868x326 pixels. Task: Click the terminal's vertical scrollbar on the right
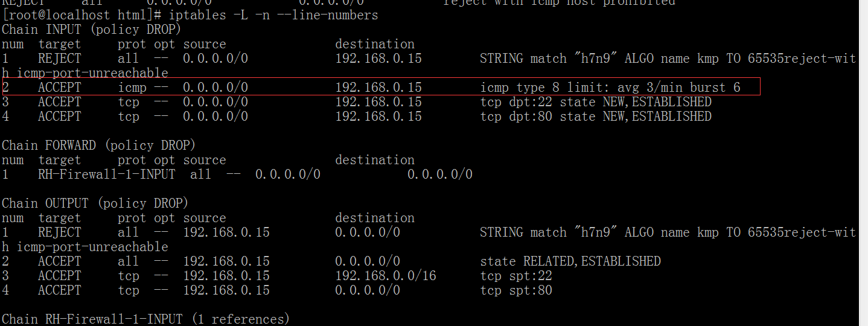(863, 163)
